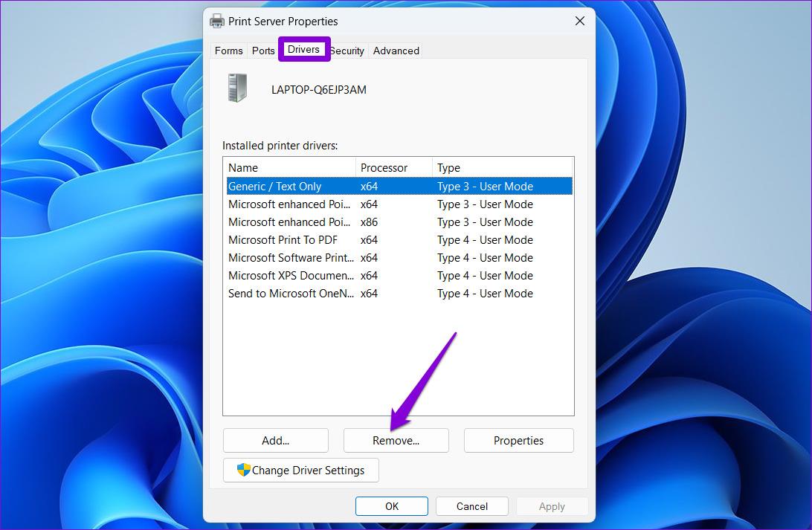The height and width of the screenshot is (530, 812).
Task: Click the print server icon in title bar
Action: click(216, 21)
